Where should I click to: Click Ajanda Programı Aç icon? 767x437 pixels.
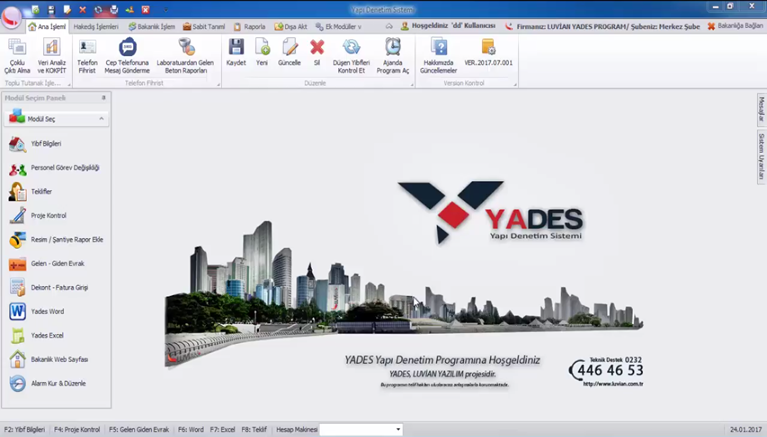(393, 54)
